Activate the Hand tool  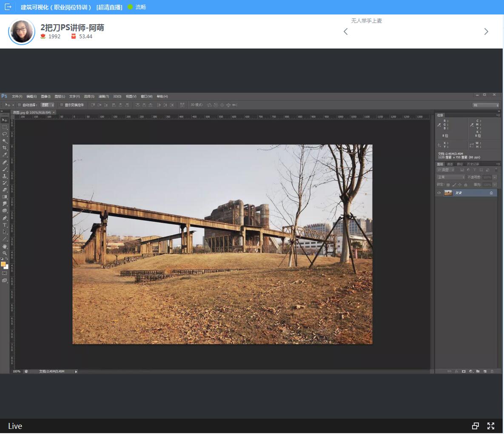[5, 246]
